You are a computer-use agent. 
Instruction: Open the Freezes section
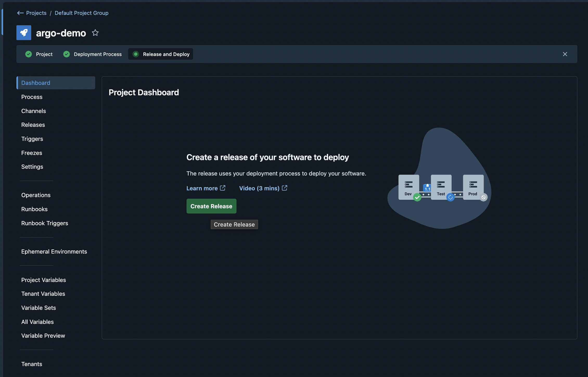[x=32, y=153]
